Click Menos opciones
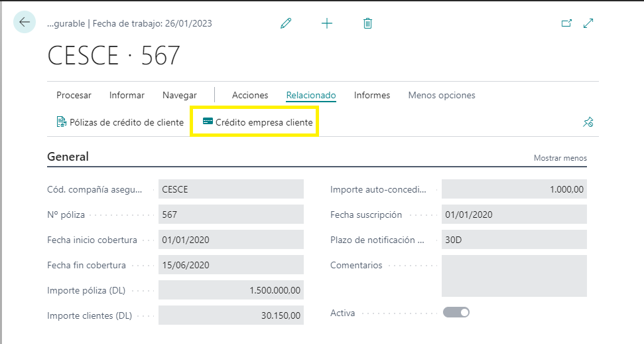Screen dimensions: 644x344 pos(442,95)
